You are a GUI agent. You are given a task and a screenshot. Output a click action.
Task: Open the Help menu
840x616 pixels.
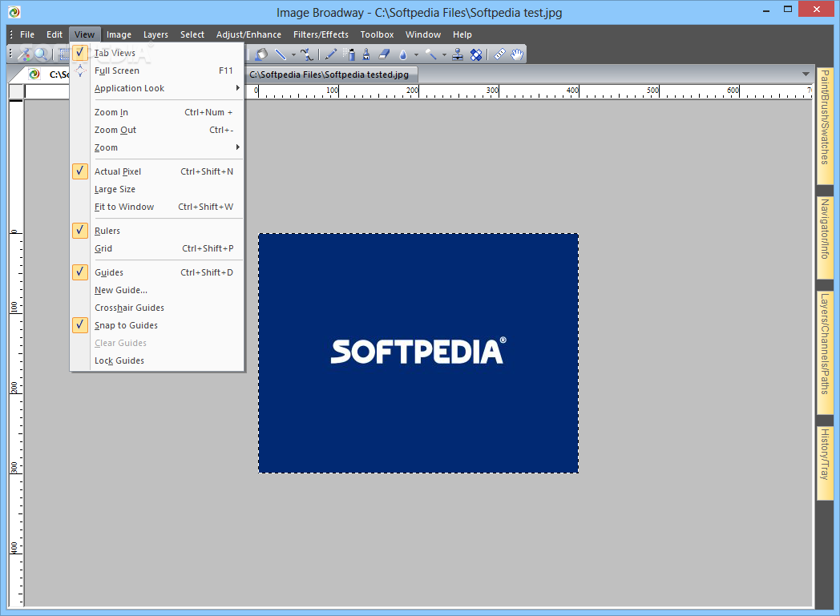coord(462,34)
